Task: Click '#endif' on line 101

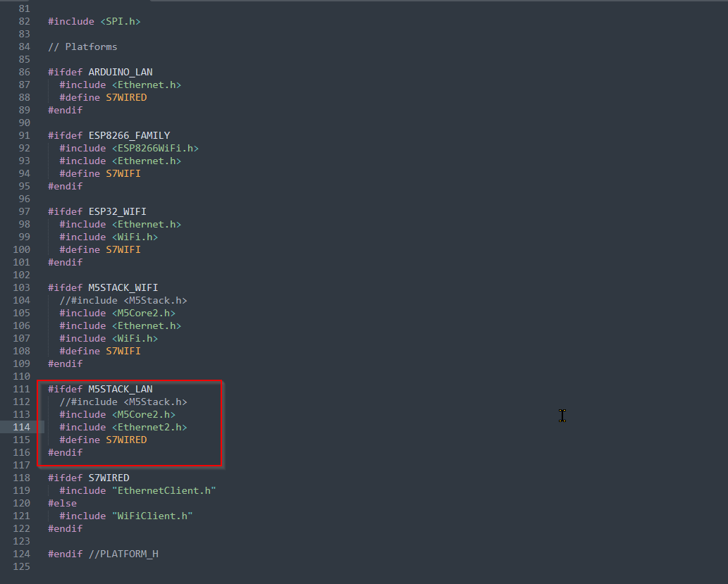Action: point(65,262)
